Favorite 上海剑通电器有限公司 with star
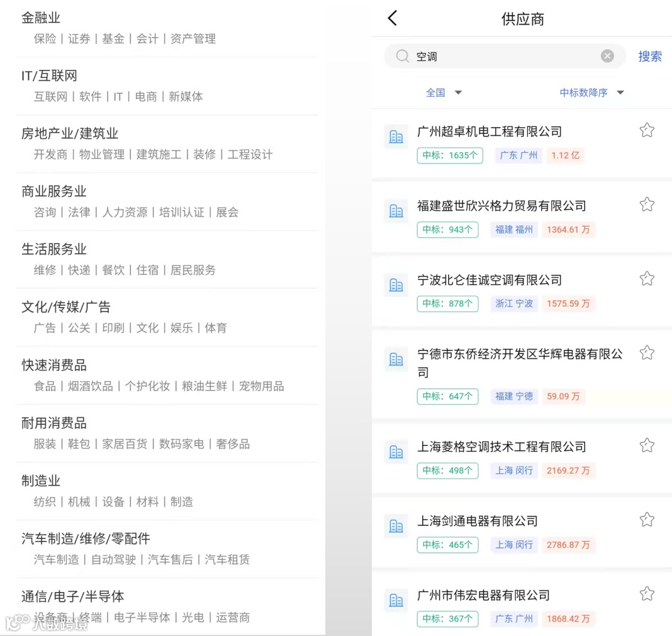This screenshot has width=672, height=636. click(x=647, y=520)
